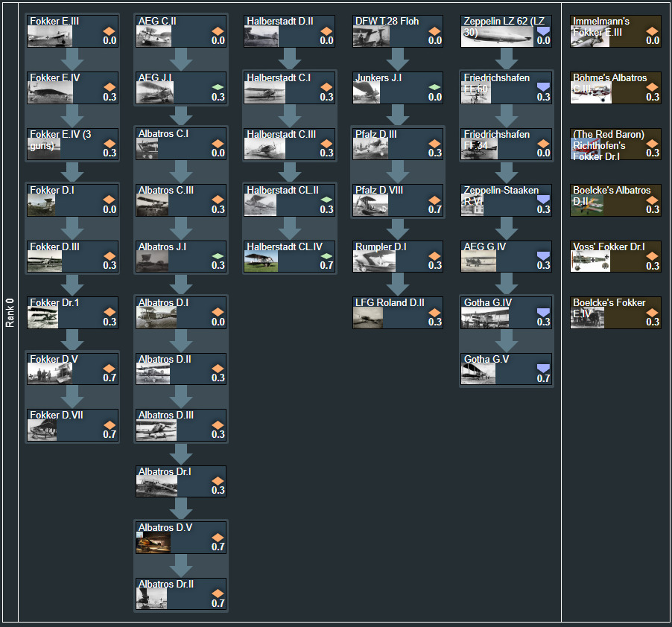This screenshot has height=627, width=672.
Task: Open The Red Baron Richthofen's Fokker Dr.I
Action: (615, 144)
